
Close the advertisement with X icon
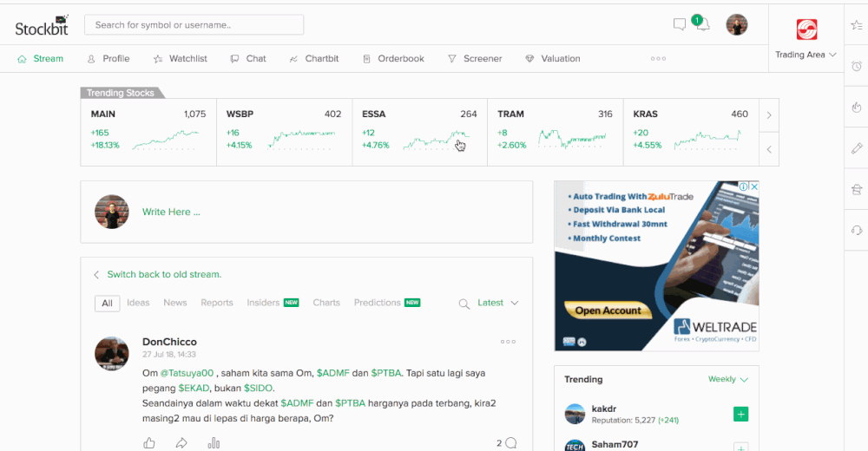pyautogui.click(x=754, y=187)
